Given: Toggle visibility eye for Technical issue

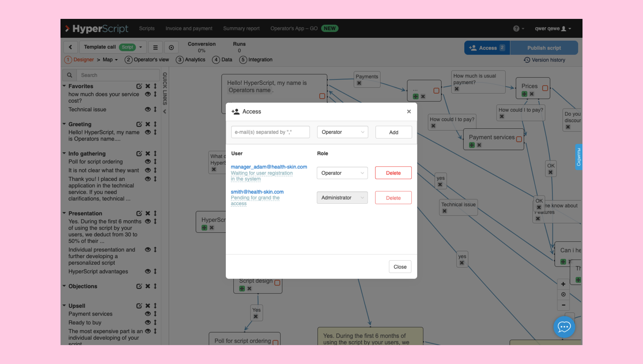Looking at the screenshot, I should tap(148, 109).
